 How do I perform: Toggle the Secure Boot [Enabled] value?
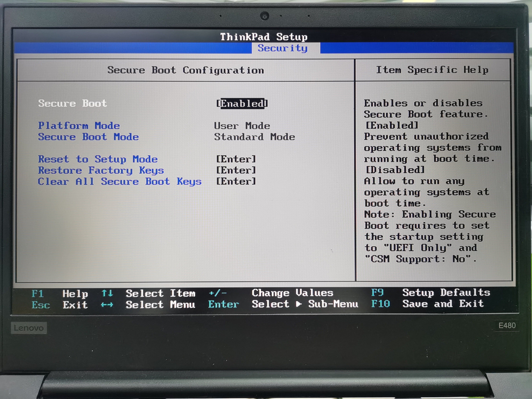[242, 104]
